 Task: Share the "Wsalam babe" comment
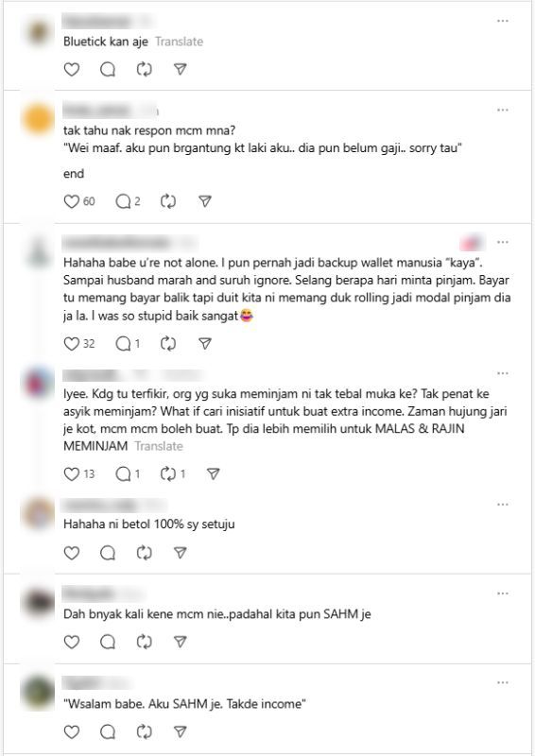[180, 731]
